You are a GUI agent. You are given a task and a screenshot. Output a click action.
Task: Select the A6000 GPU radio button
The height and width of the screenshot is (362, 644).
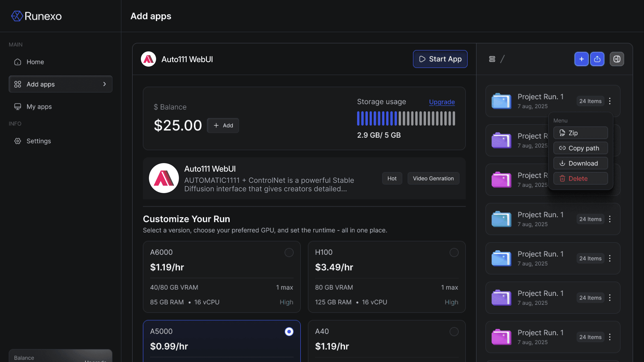289,253
